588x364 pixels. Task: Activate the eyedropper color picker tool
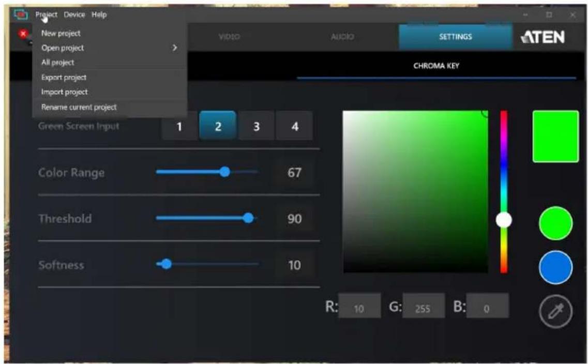pyautogui.click(x=556, y=311)
